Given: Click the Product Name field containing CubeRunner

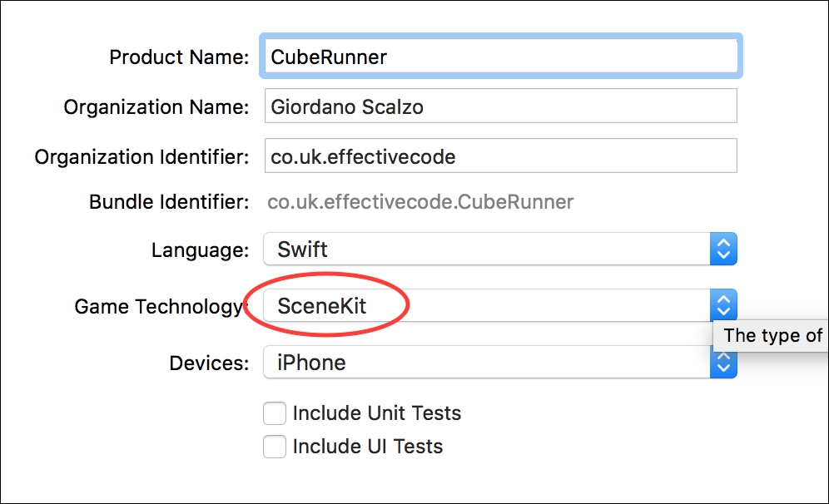Looking at the screenshot, I should coord(500,57).
